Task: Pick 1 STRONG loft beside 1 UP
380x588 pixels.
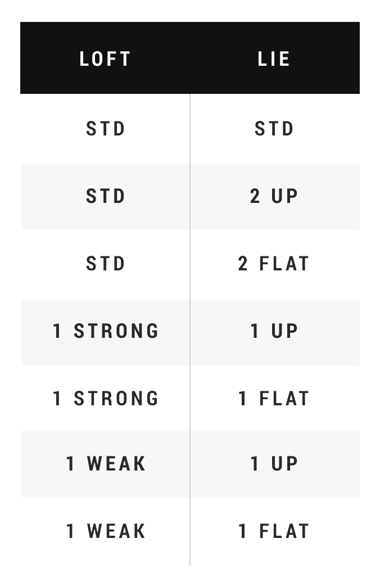Action: coord(106,331)
